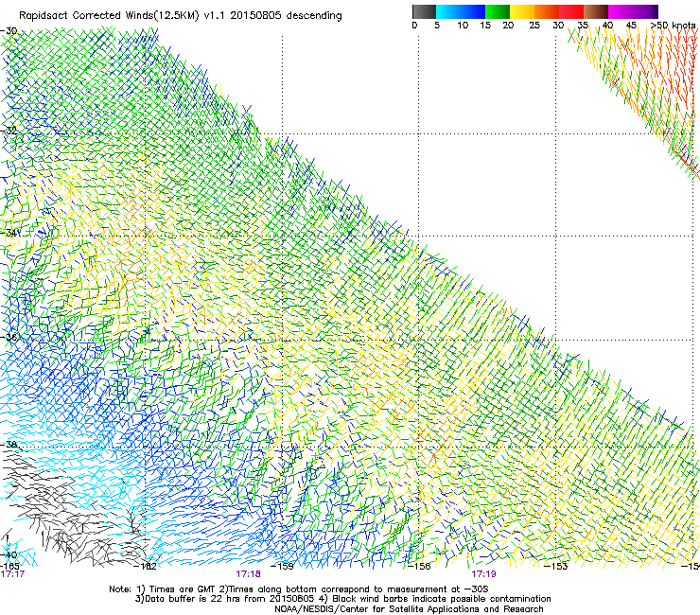Click the '15' label under the color scale
The height and width of the screenshot is (615, 700).
pyautogui.click(x=485, y=26)
